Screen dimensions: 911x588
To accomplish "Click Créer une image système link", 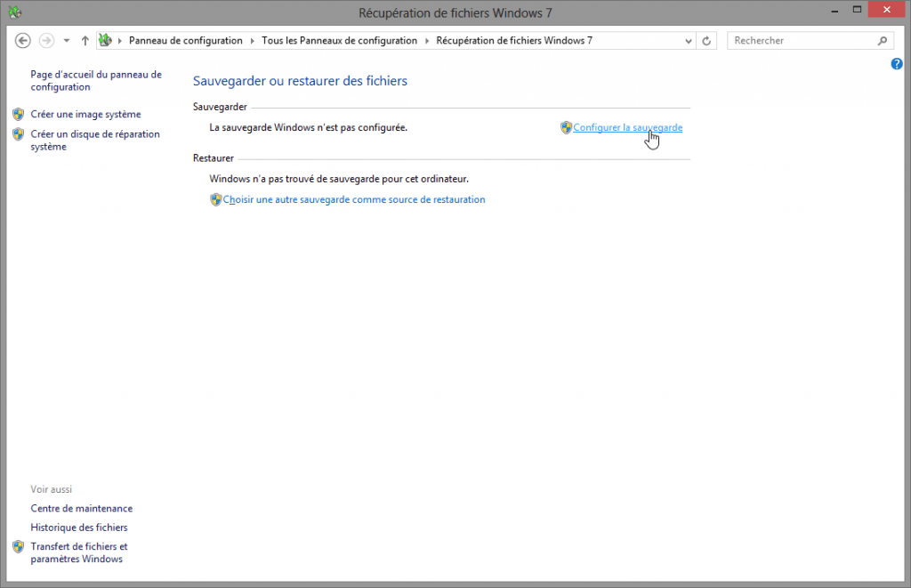I will tap(86, 115).
